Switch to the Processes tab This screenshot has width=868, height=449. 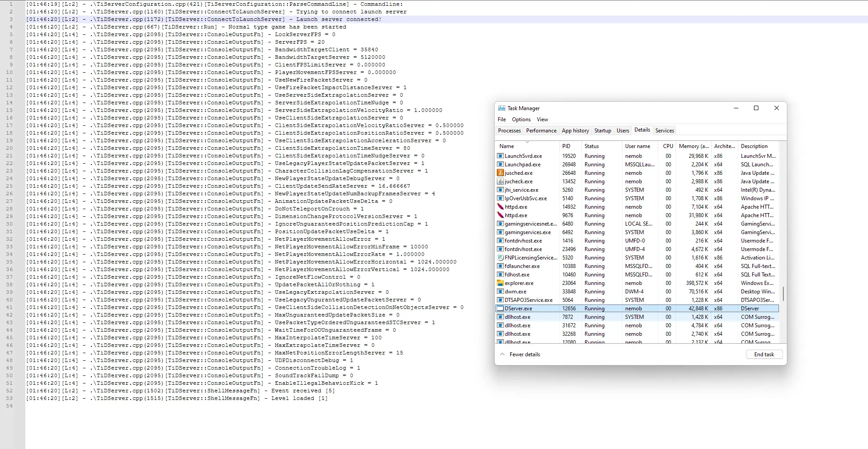tap(509, 131)
